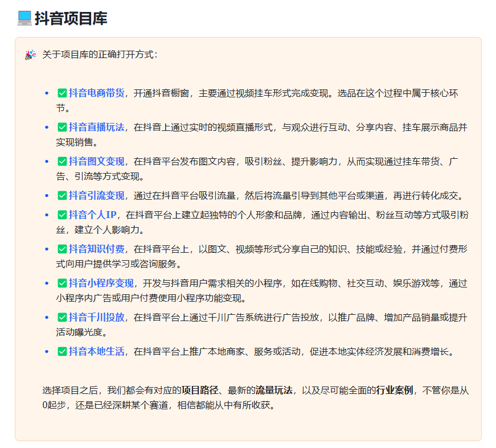Click text 活动曝光度。
Screen dimensions: 496x448
tap(82, 332)
